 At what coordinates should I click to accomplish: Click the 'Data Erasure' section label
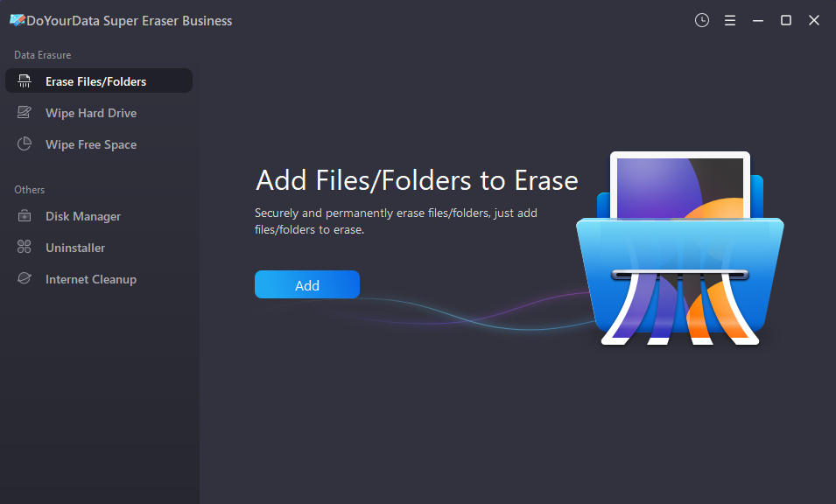pyautogui.click(x=43, y=55)
